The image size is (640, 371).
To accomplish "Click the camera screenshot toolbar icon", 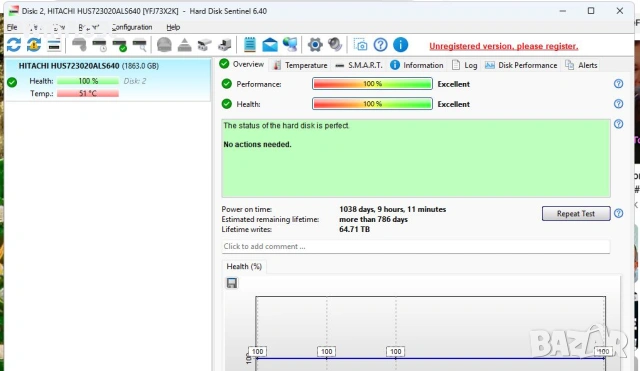I will (x=360, y=45).
